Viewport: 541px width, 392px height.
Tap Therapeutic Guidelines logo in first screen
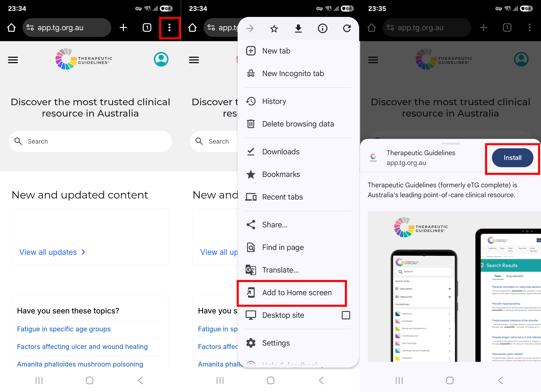pos(84,59)
